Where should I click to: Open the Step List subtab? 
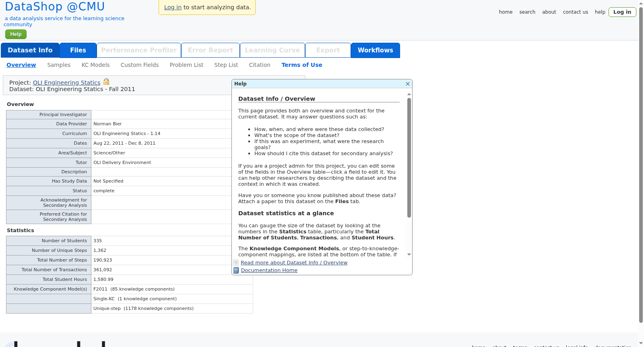[x=226, y=65]
